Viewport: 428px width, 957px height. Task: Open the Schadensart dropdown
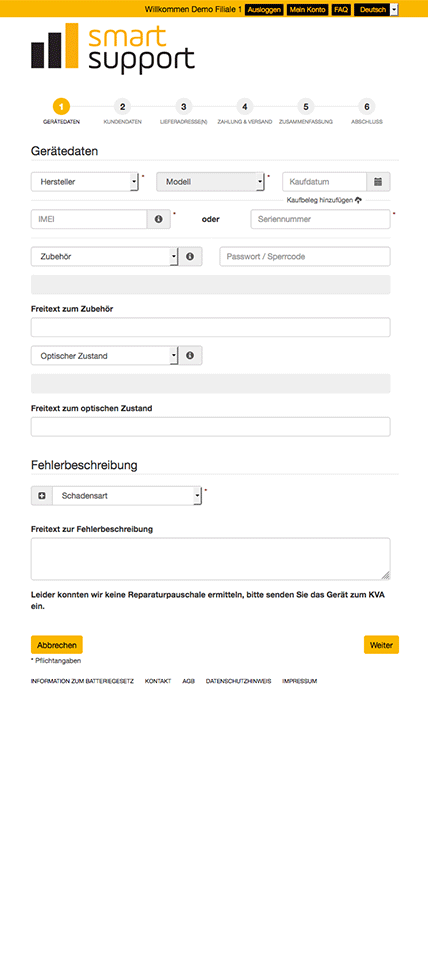127,496
